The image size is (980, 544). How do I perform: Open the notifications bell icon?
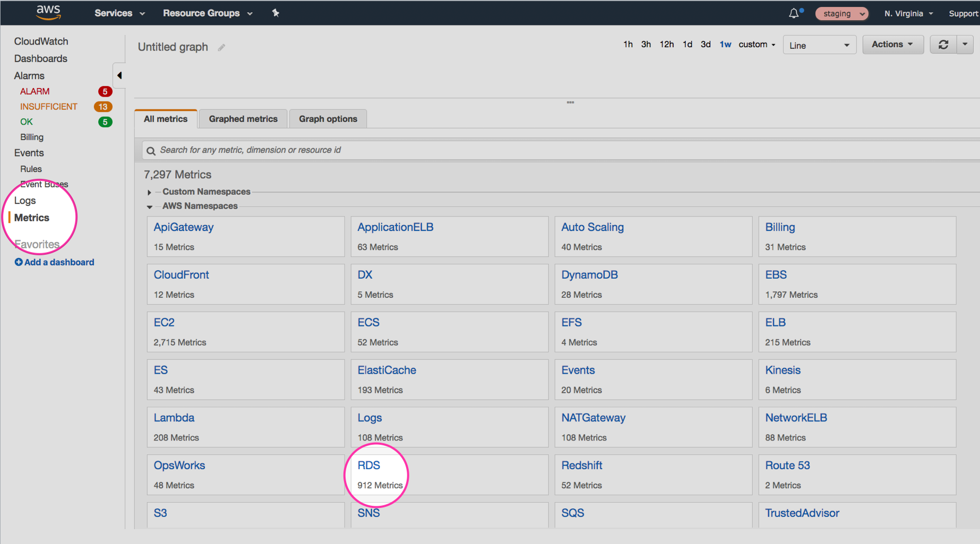pyautogui.click(x=793, y=13)
